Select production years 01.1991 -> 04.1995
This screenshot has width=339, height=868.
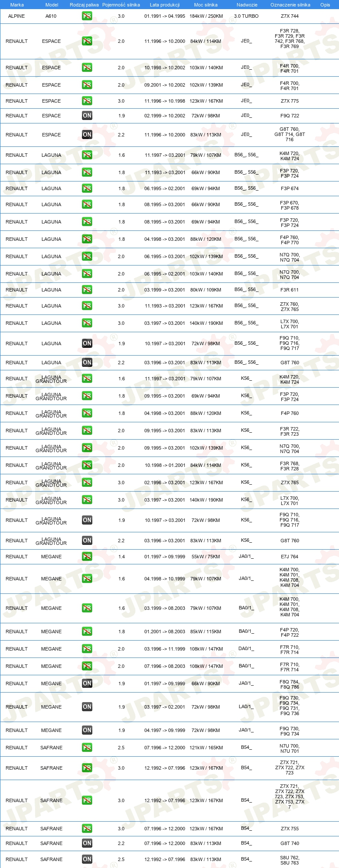click(165, 16)
